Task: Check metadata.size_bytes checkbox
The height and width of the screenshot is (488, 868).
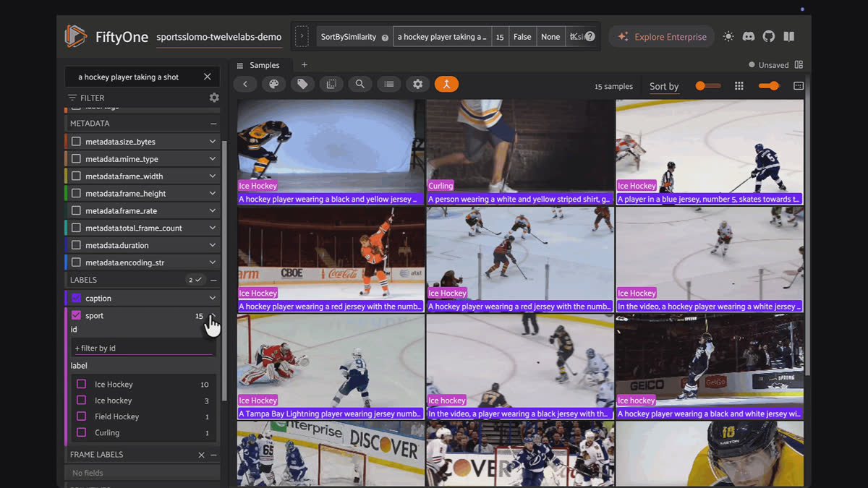Action: pos(76,142)
